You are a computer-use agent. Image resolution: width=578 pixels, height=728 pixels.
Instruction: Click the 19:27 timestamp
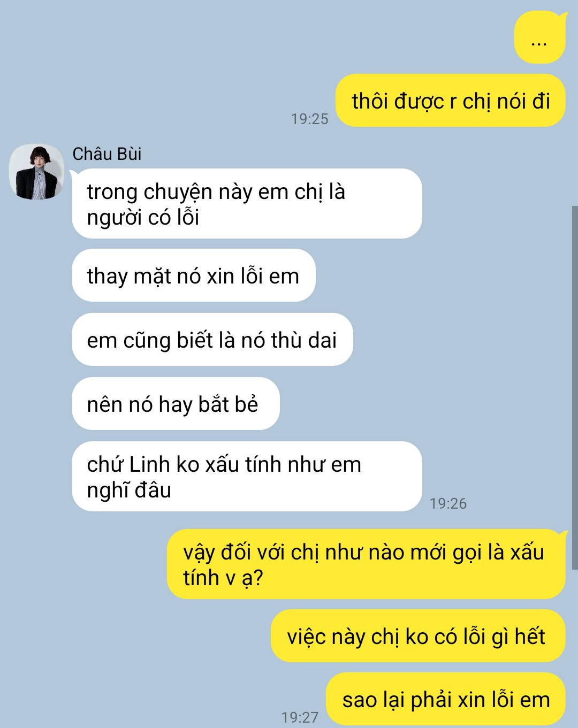(x=300, y=717)
